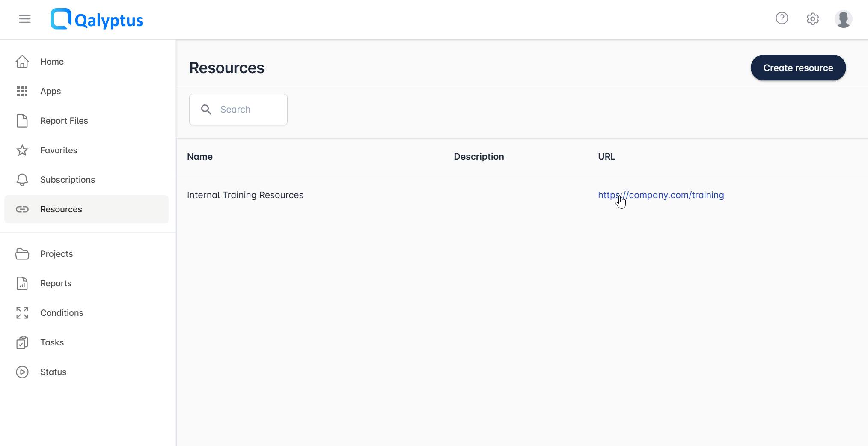Select the Resources link icon
The width and height of the screenshot is (868, 446).
pyautogui.click(x=22, y=209)
